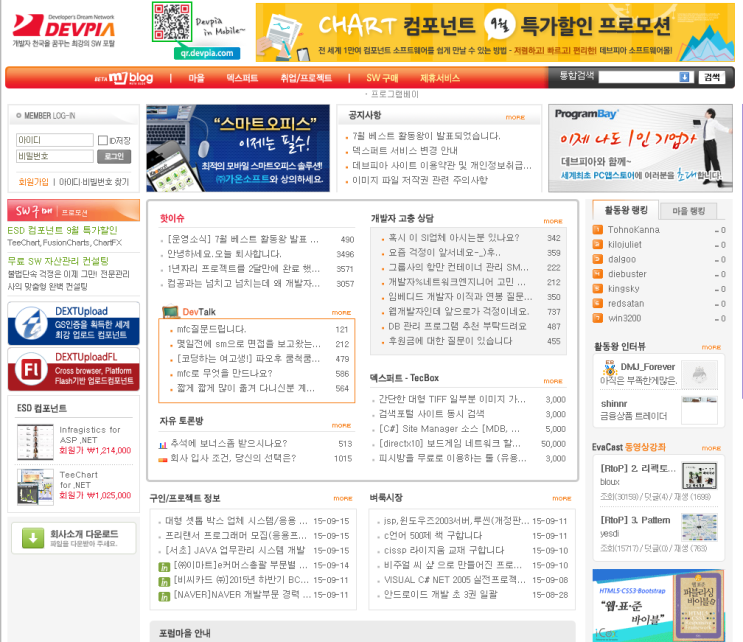Image resolution: width=743 pixels, height=642 pixels.
Task: Open the ProgramBay 1인 기업가 banner
Action: pos(640,148)
